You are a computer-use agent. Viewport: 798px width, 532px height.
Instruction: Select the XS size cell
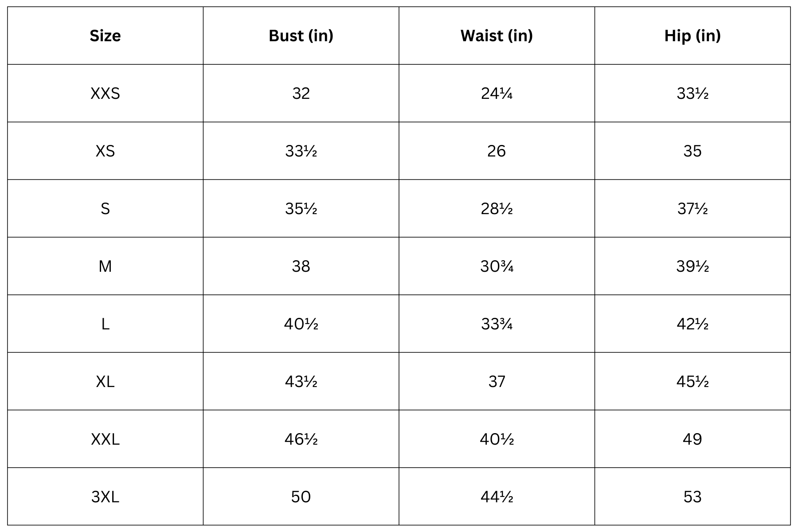[x=105, y=151]
